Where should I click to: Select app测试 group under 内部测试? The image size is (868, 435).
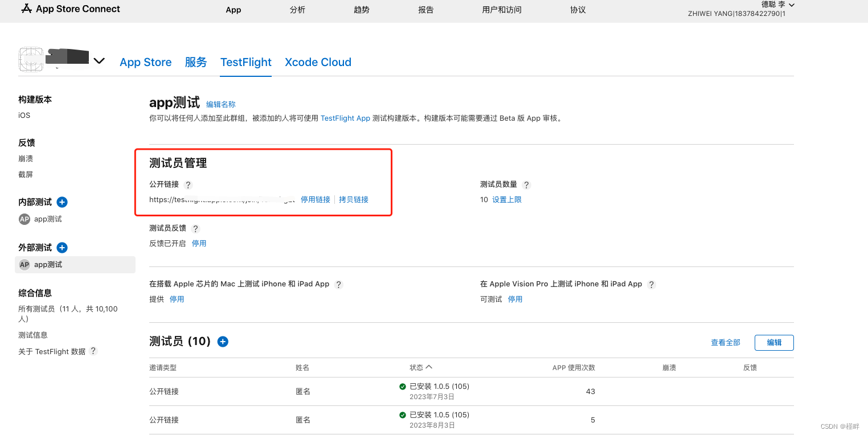(48, 219)
